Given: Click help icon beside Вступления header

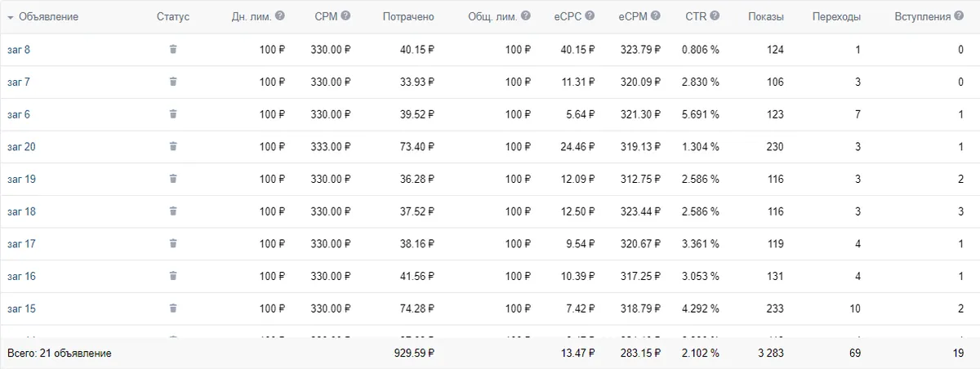Looking at the screenshot, I should coord(959,16).
